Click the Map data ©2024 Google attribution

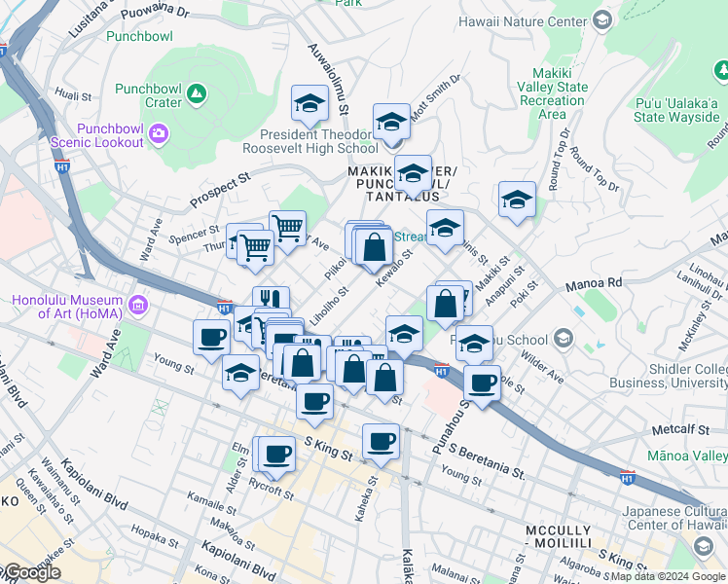(x=669, y=576)
